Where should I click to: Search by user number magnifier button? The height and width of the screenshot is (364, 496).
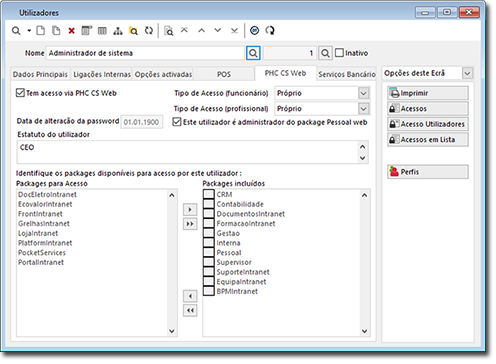tap(325, 53)
